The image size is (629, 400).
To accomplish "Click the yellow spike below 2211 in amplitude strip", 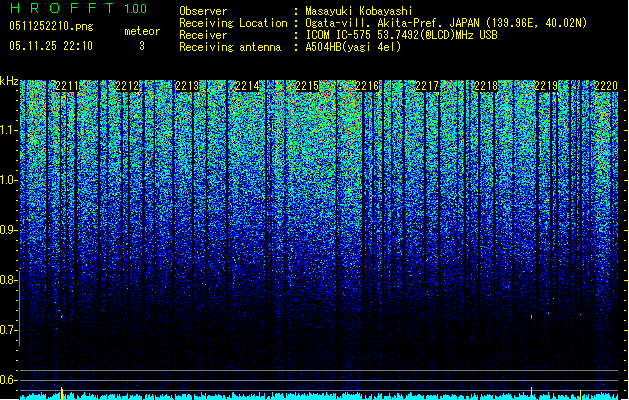I will tap(62, 393).
